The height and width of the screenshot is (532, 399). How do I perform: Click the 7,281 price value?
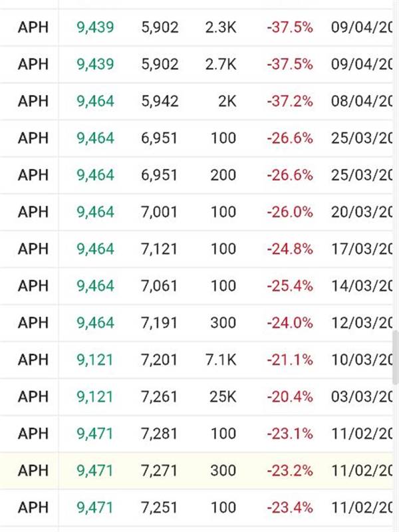(x=160, y=434)
